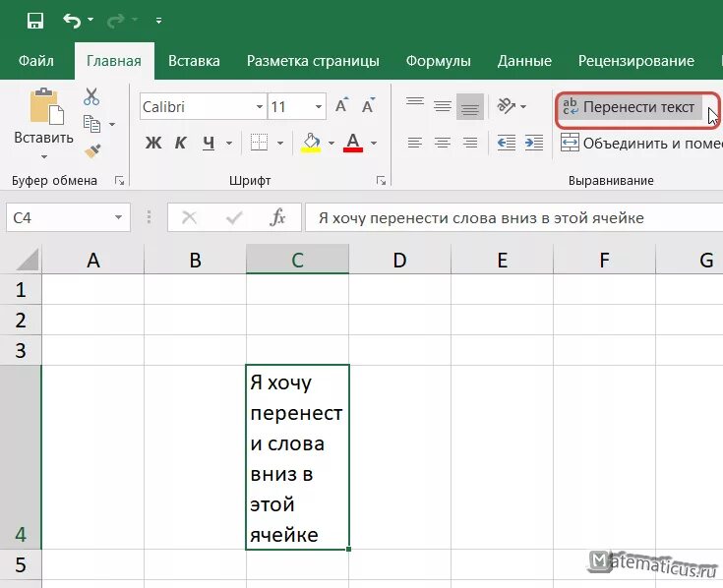Toggle Center horizontal alignment icon
This screenshot has height=588, width=723.
pyautogui.click(x=443, y=143)
